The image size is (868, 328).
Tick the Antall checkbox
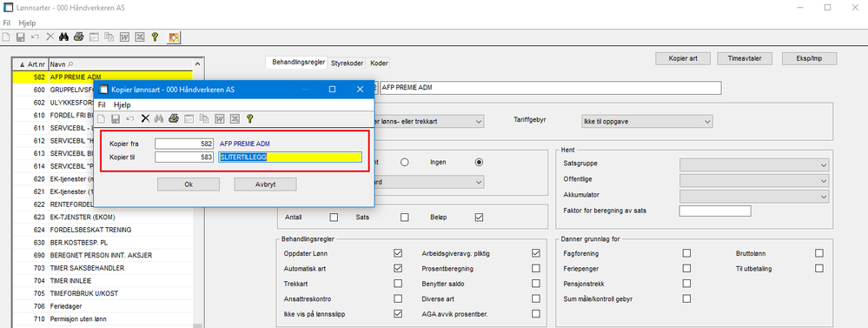click(x=334, y=218)
